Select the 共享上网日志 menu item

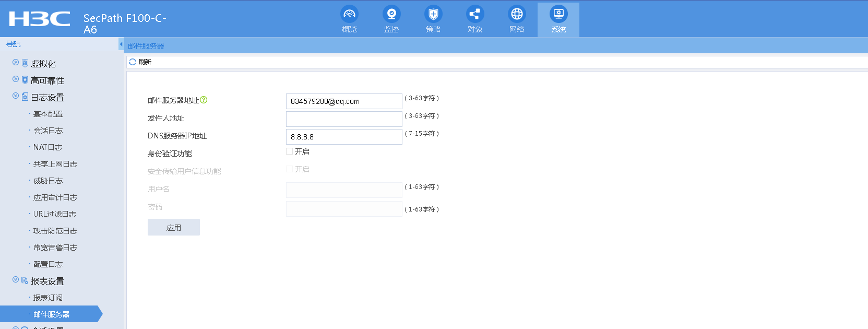click(55, 164)
